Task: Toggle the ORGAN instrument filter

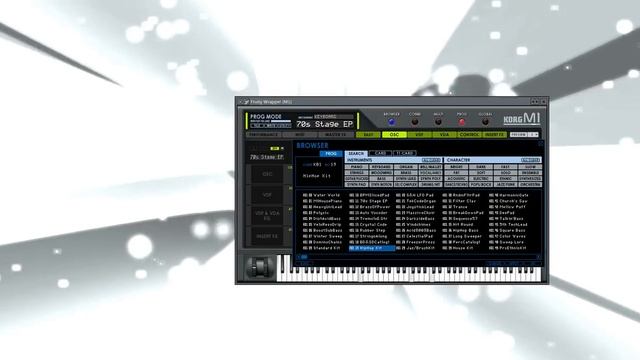Action: coord(406,167)
